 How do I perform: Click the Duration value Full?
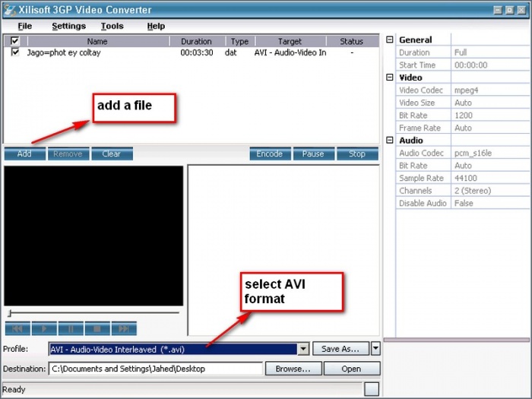461,52
